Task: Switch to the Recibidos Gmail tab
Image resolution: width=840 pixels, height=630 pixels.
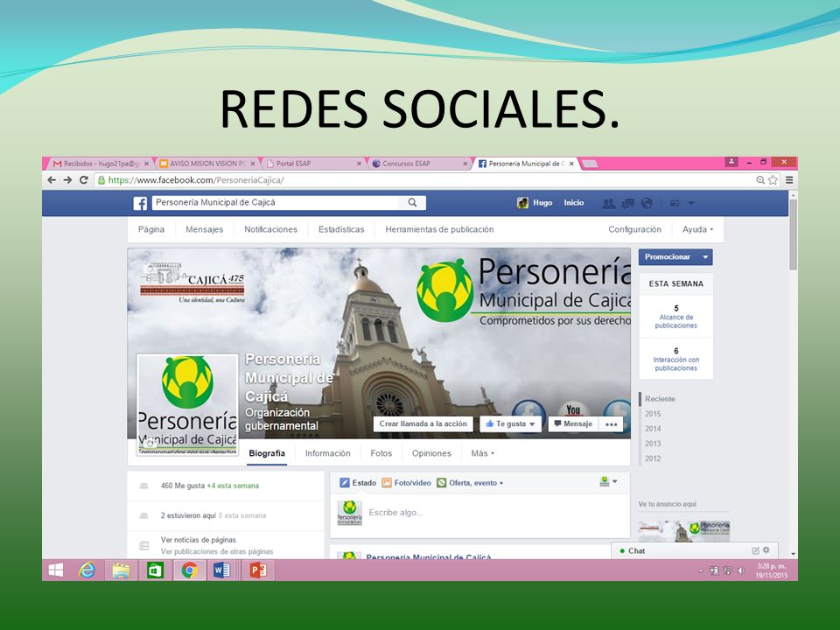Action: (x=99, y=164)
